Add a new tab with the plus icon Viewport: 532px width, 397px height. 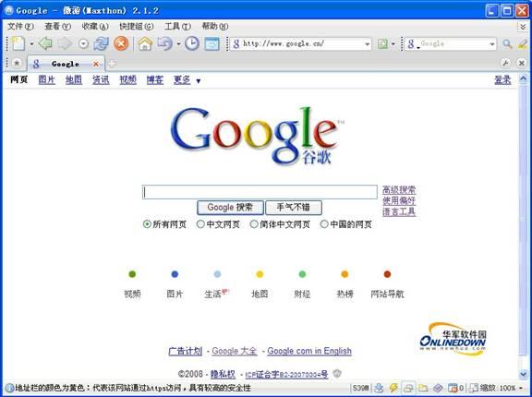112,63
